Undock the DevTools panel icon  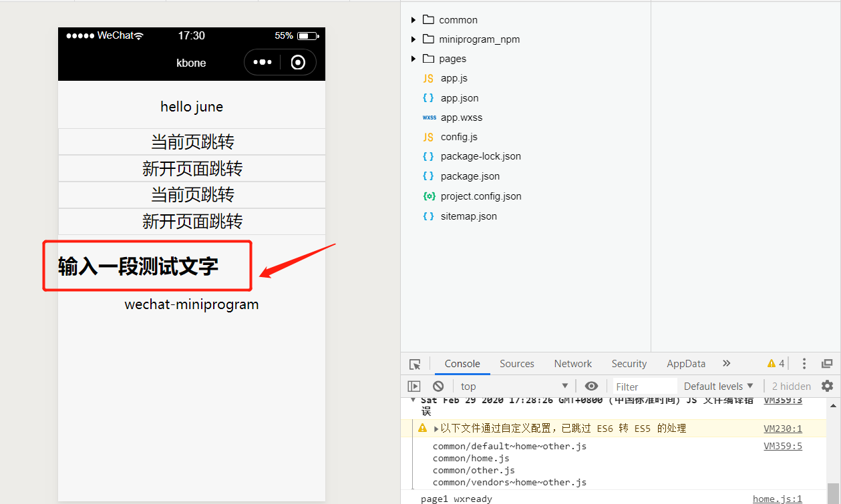[x=827, y=364]
